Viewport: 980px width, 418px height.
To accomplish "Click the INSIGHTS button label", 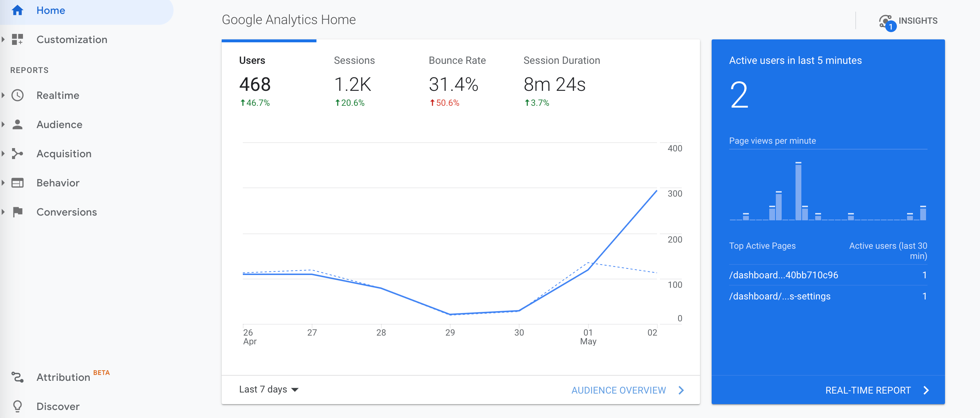I will 918,20.
